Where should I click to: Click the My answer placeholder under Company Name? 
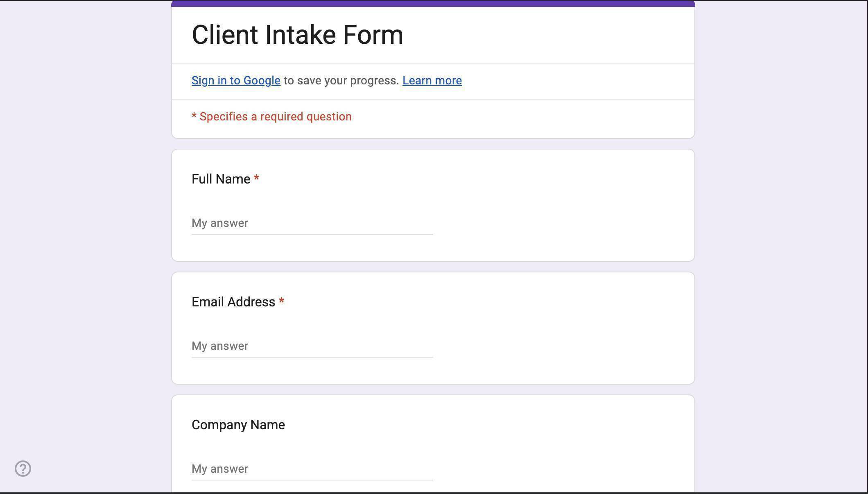pyautogui.click(x=219, y=469)
